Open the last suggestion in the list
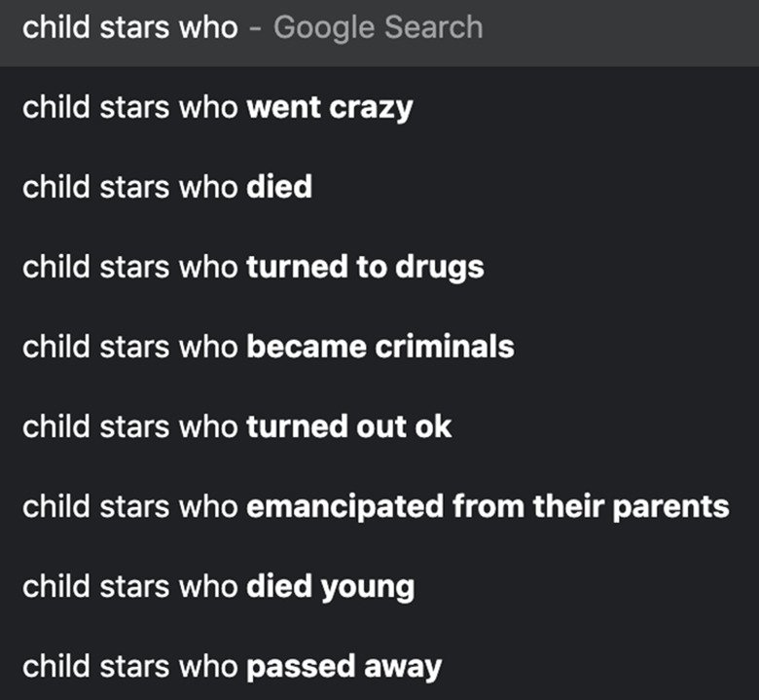This screenshot has height=700, width=759. pos(232,667)
